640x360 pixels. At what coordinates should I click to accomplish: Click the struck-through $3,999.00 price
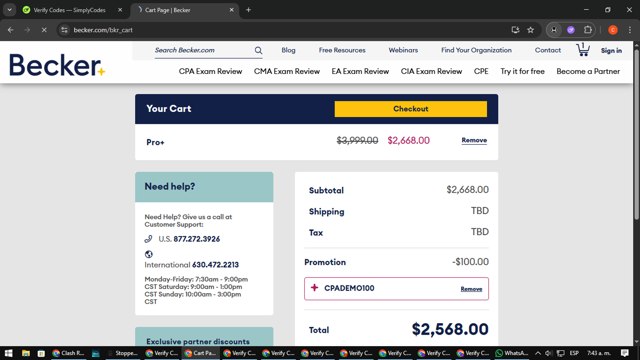pyautogui.click(x=357, y=140)
